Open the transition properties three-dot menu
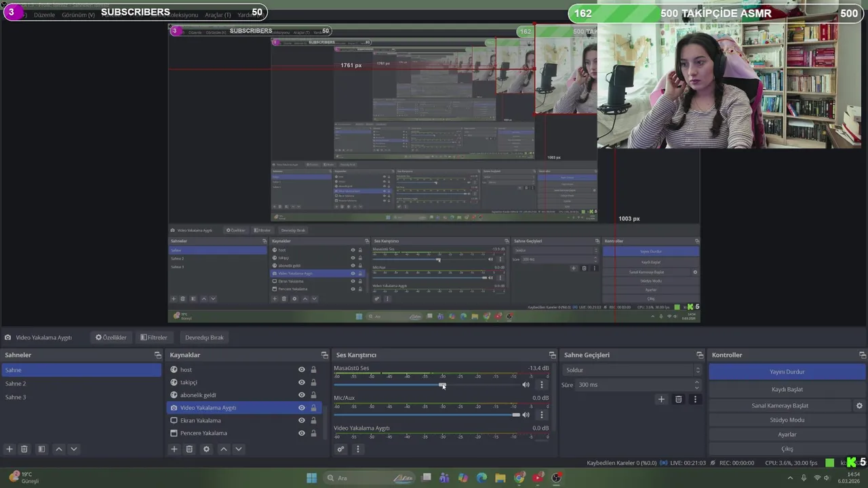This screenshot has height=488, width=868. tap(695, 399)
